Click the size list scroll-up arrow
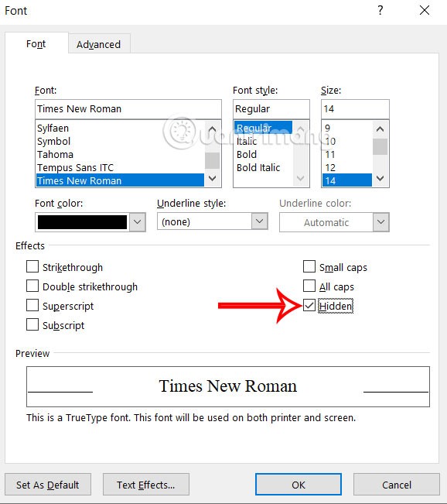The width and height of the screenshot is (447, 504). click(380, 129)
